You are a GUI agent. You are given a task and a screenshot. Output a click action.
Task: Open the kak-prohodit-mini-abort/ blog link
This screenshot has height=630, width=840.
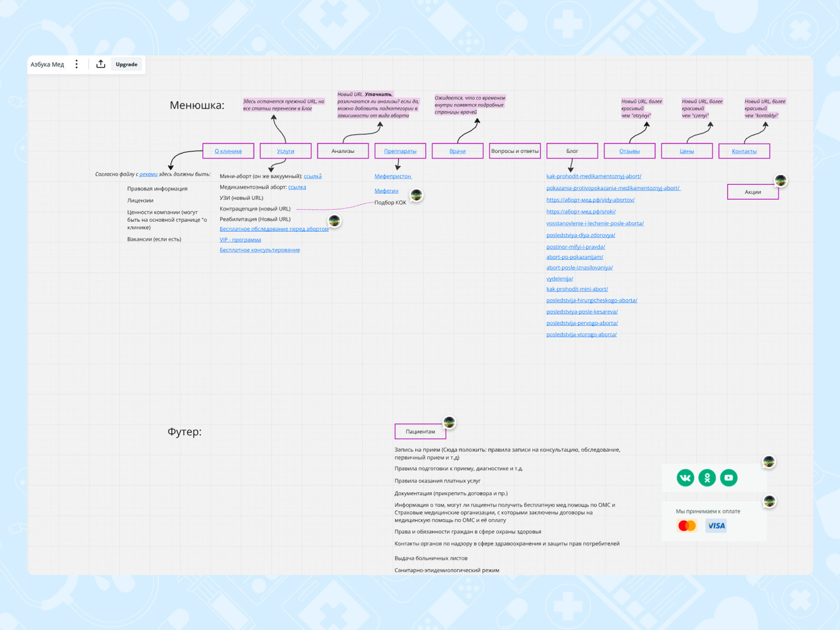(x=577, y=290)
